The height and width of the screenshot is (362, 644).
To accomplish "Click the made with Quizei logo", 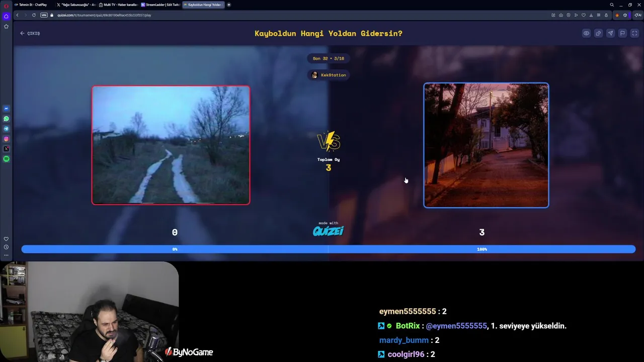I will pos(328,229).
